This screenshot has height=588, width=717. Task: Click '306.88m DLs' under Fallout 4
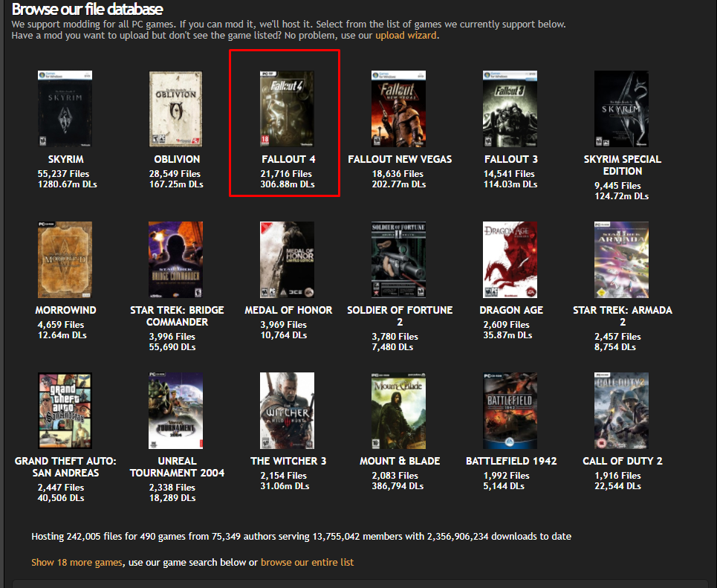pyautogui.click(x=288, y=184)
